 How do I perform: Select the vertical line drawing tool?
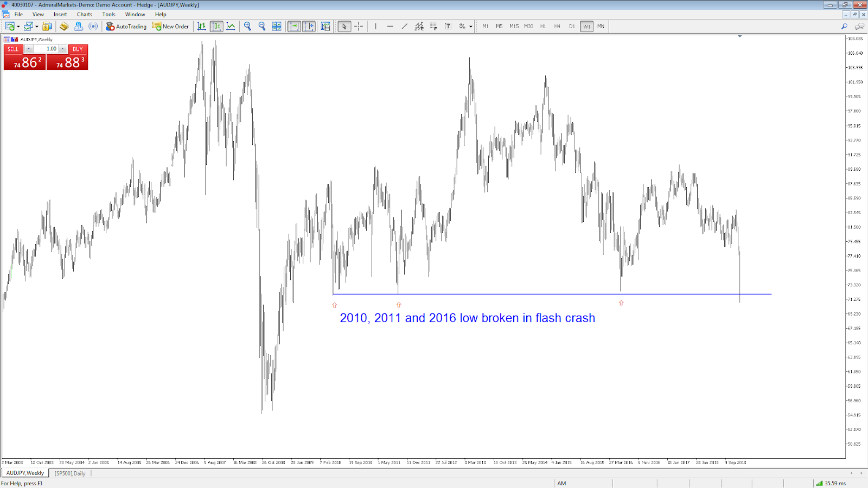(x=375, y=26)
